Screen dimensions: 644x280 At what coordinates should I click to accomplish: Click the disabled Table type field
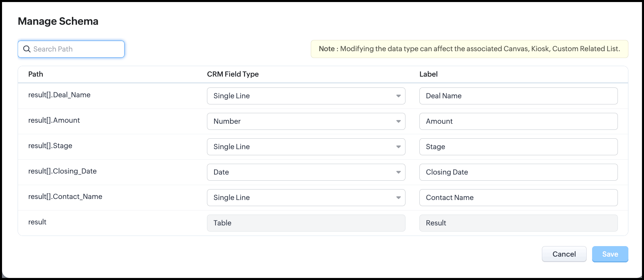(x=306, y=223)
